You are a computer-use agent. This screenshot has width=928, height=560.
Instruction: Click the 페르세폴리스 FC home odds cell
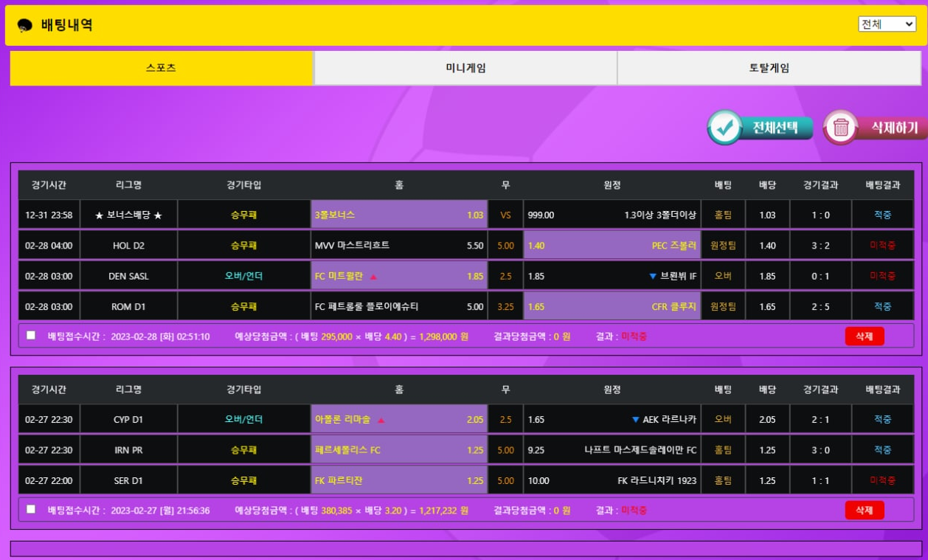(x=398, y=450)
